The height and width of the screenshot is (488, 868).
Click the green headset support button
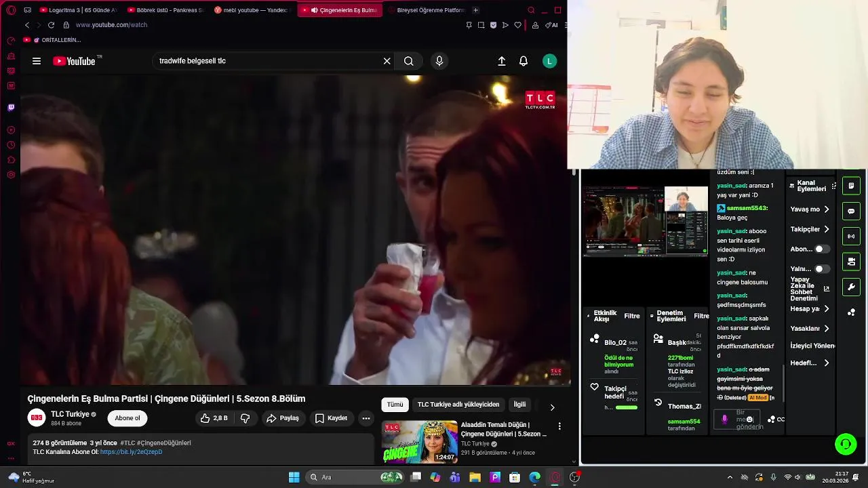point(846,445)
